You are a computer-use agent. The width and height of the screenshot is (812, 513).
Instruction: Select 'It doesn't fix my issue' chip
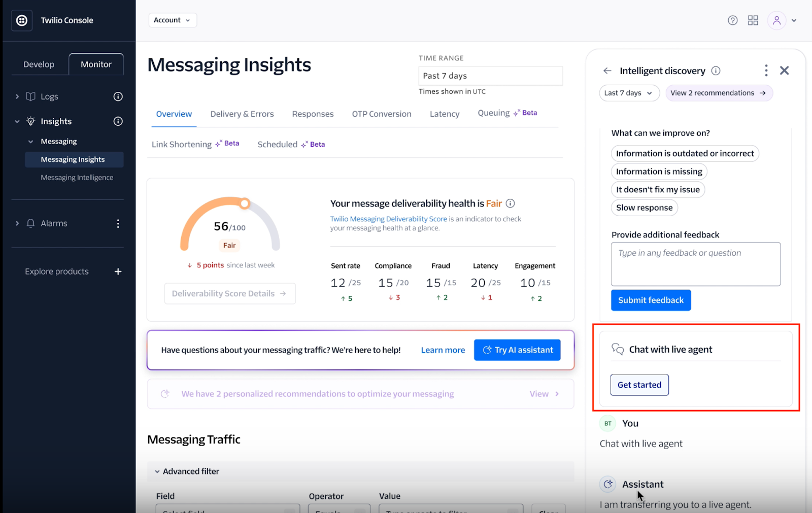[x=658, y=189]
